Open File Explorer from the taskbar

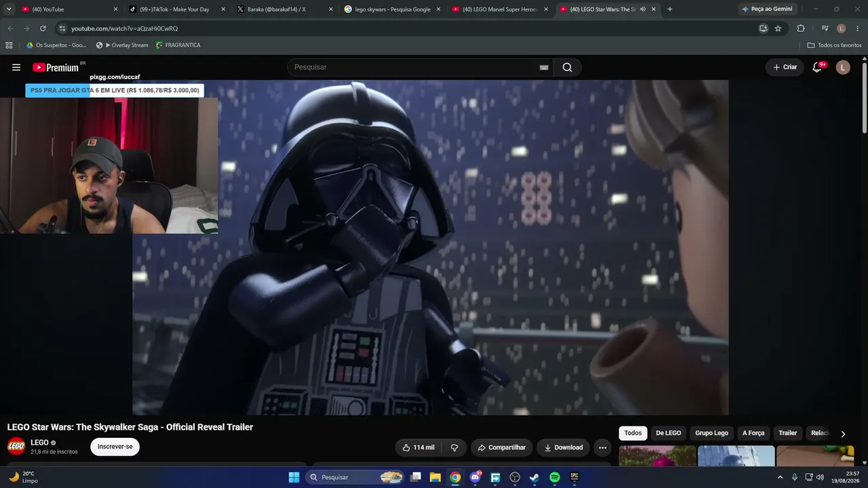click(435, 477)
